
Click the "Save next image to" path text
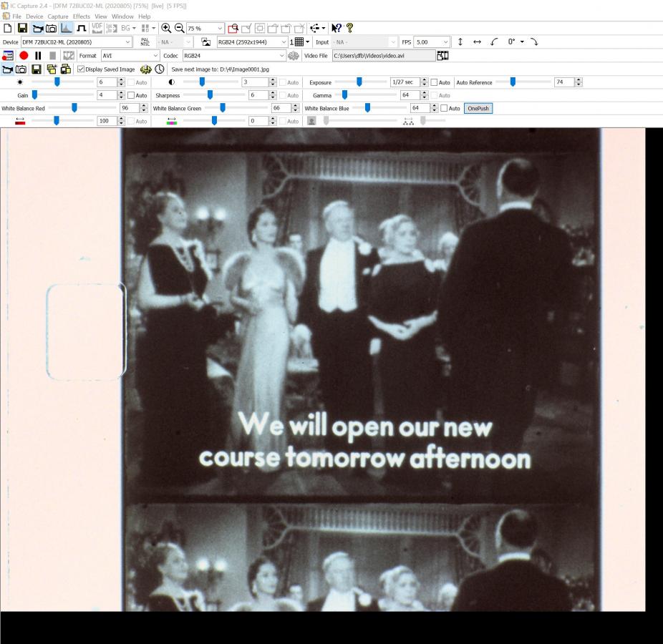[x=221, y=69]
